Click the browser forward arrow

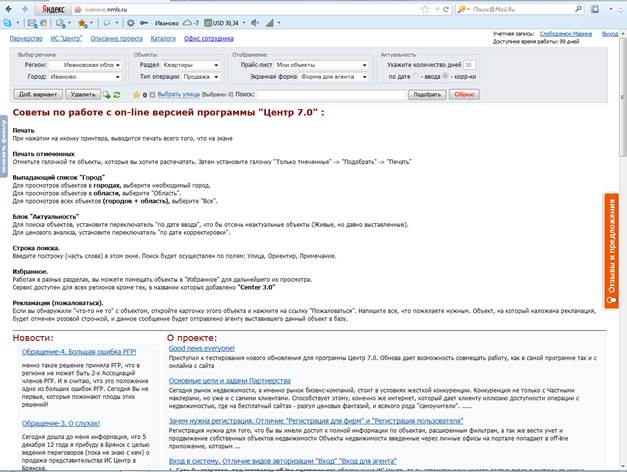coord(25,9)
